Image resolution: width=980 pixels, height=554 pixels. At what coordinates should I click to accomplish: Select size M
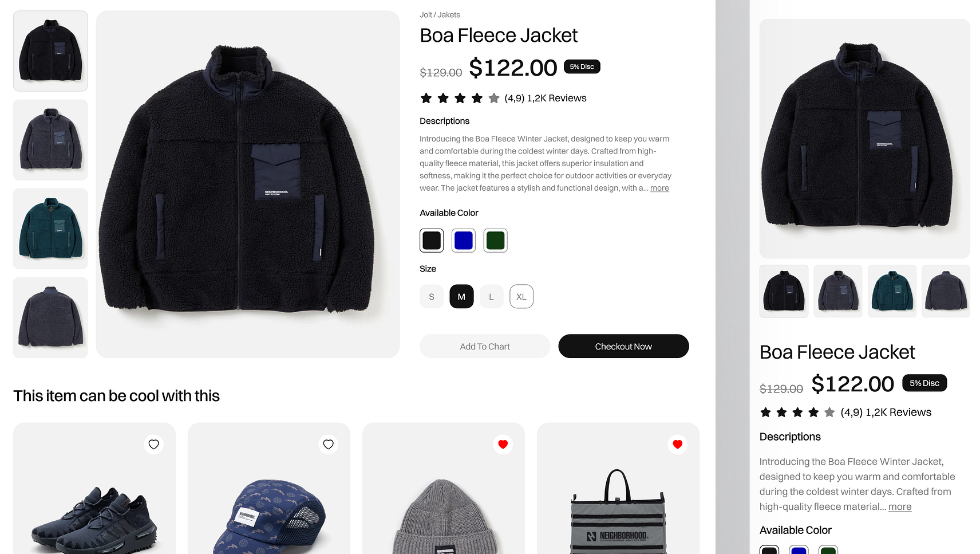coord(461,297)
